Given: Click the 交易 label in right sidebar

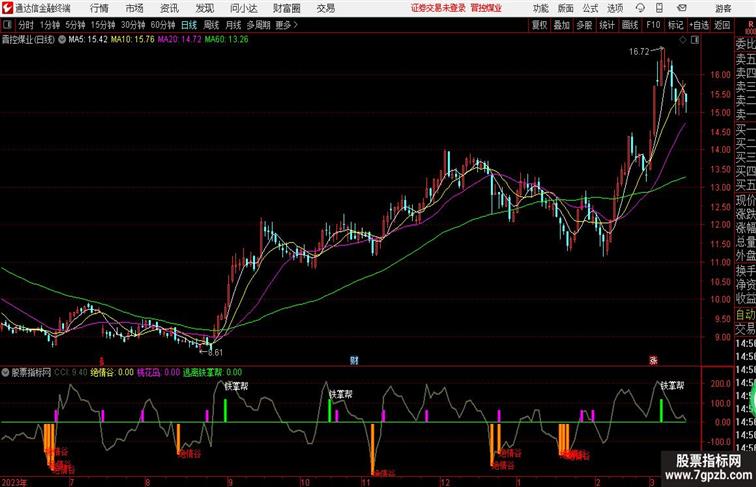Looking at the screenshot, I should (x=745, y=329).
